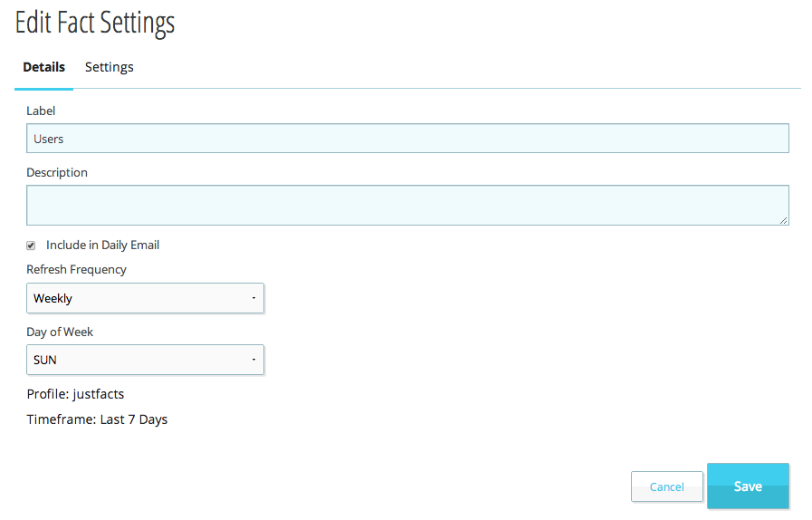The width and height of the screenshot is (812, 520).
Task: Grab the Description box resize handle
Action: tap(783, 220)
